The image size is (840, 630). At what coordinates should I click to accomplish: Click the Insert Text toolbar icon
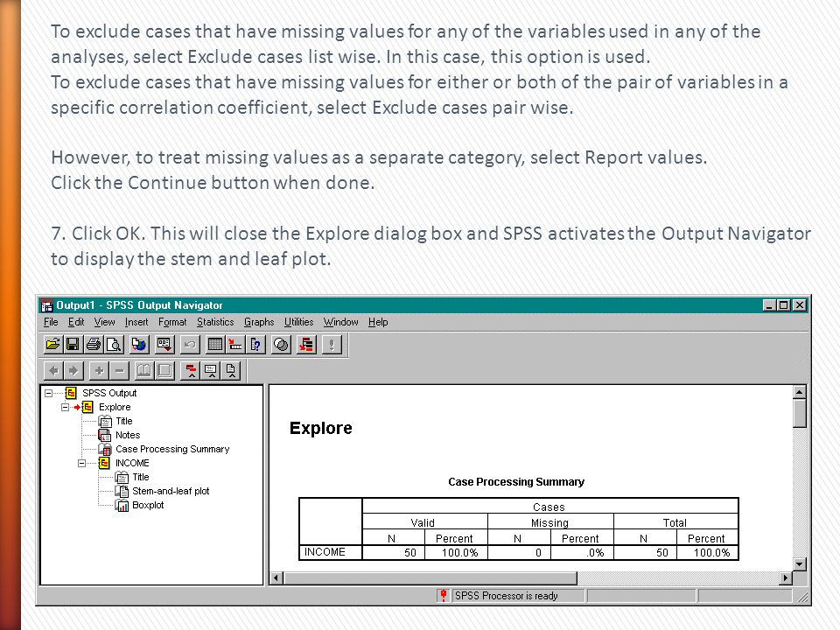[231, 370]
